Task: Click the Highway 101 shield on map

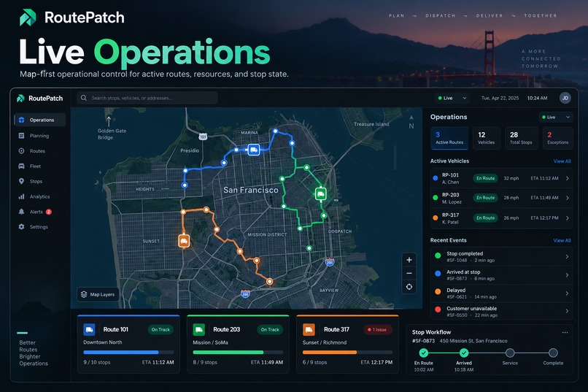Action: [x=203, y=137]
